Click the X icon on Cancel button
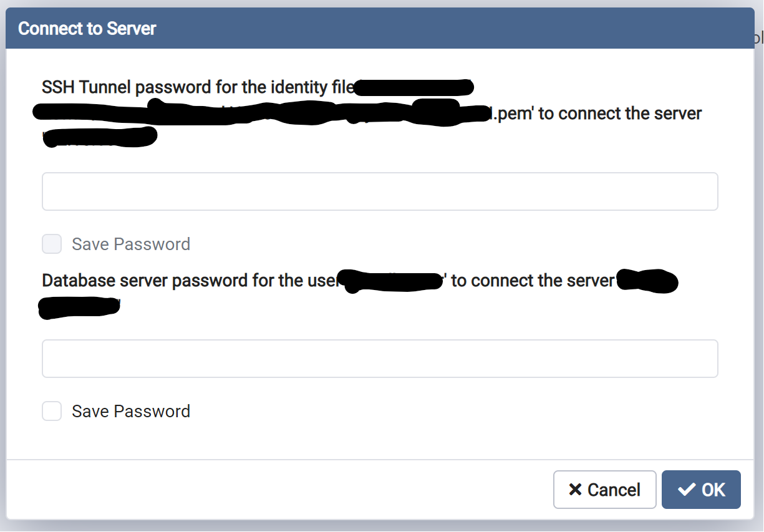764x532 pixels. point(575,490)
